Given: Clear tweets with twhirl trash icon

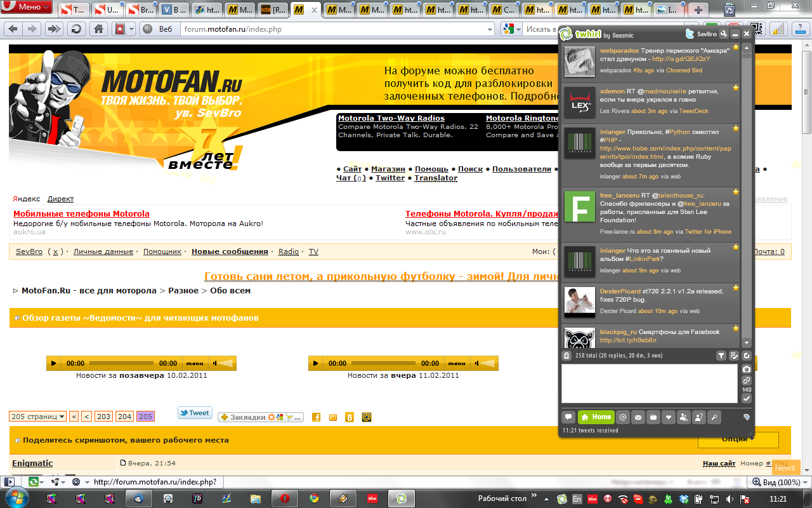Looking at the screenshot, I should click(x=567, y=356).
